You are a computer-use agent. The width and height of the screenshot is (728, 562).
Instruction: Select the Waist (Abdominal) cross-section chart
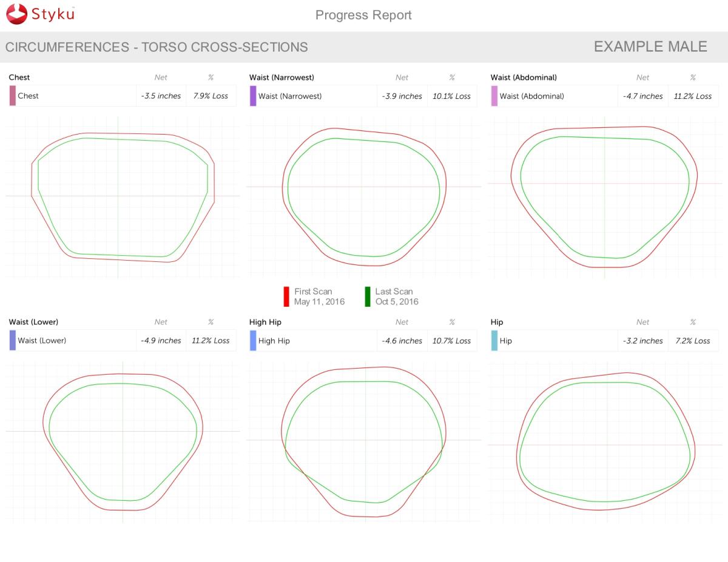click(x=604, y=197)
